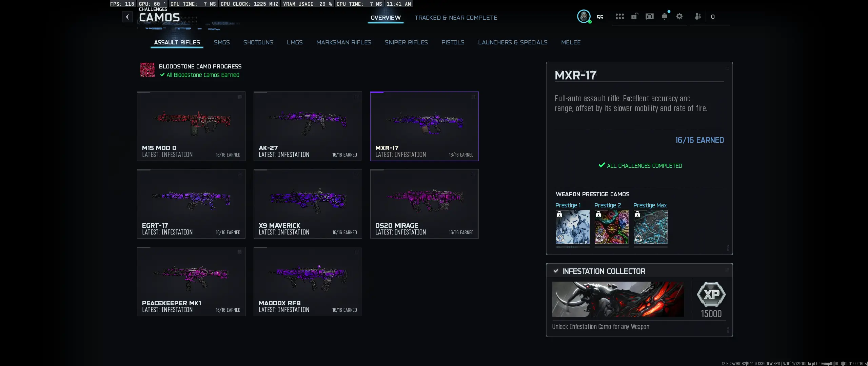Select the AK-27 weapon card
868x366 pixels.
pos(308,126)
